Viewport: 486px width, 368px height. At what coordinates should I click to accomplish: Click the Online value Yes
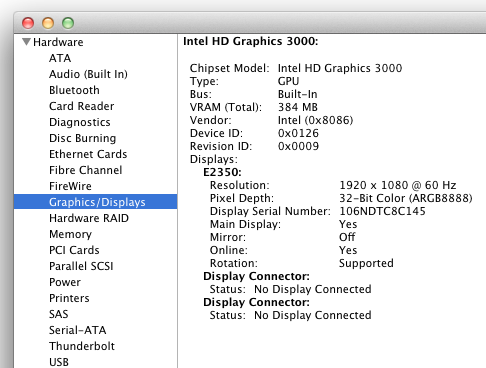click(x=348, y=250)
